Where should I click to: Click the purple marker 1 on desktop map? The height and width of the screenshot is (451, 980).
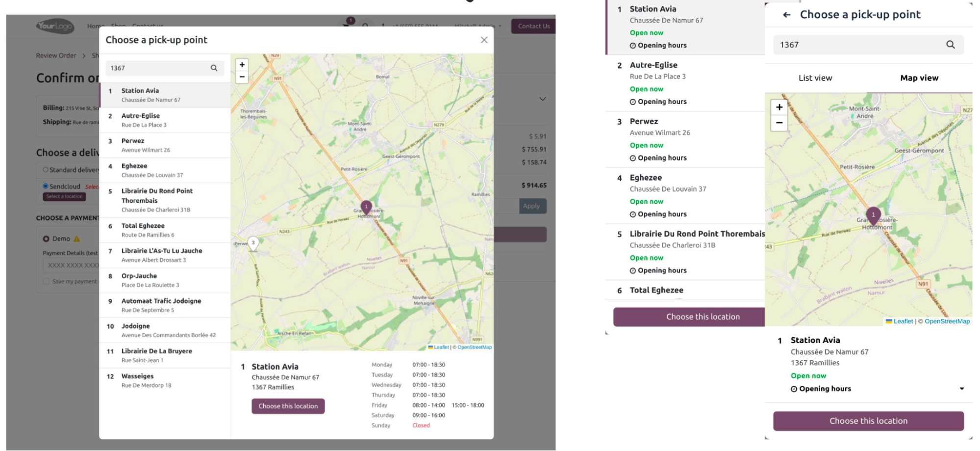366,207
